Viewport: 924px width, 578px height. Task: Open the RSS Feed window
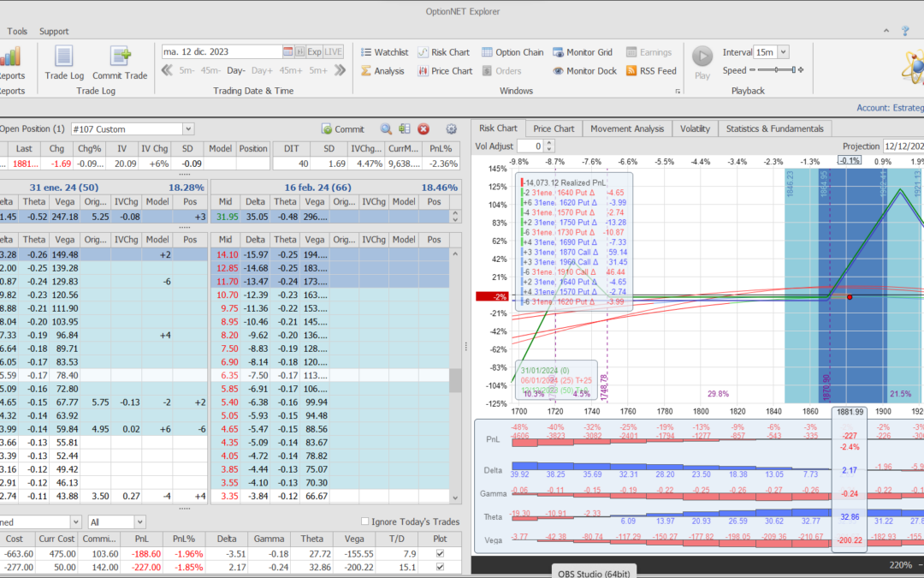(x=651, y=71)
